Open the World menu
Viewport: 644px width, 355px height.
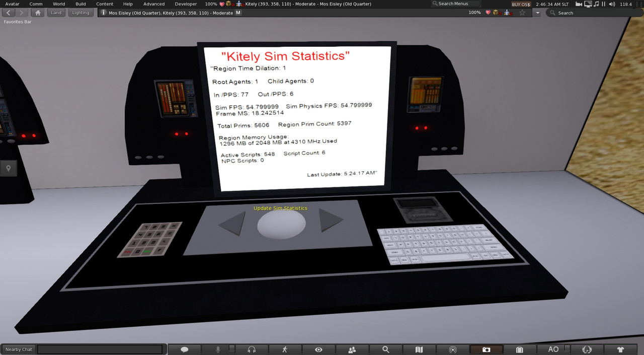(59, 4)
